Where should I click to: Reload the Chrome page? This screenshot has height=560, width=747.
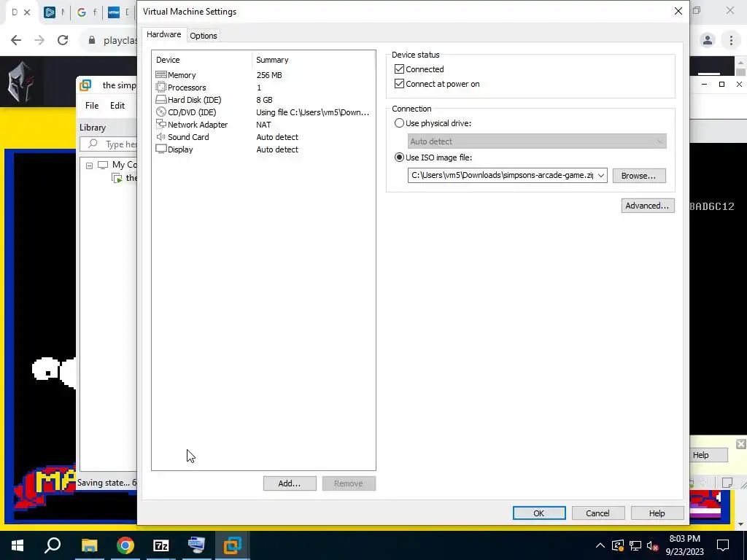(63, 40)
